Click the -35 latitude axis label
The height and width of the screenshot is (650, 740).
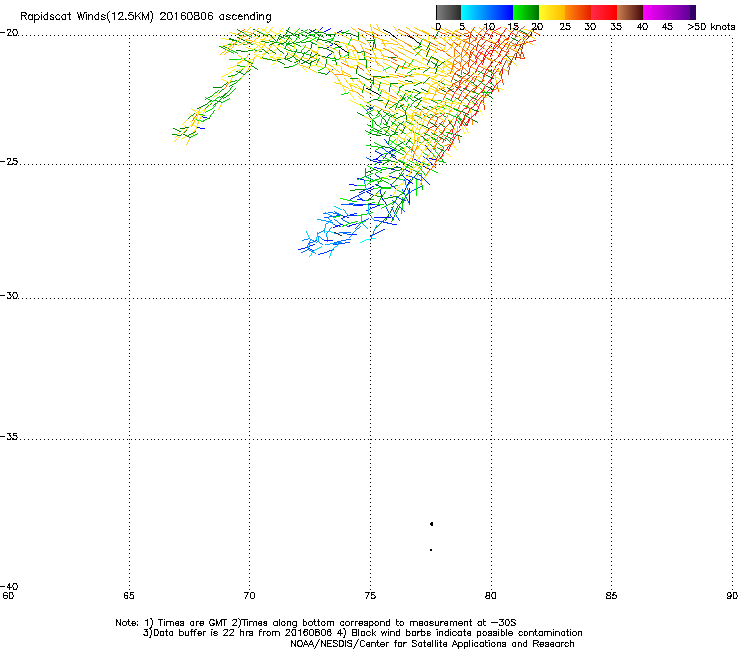(x=9, y=437)
